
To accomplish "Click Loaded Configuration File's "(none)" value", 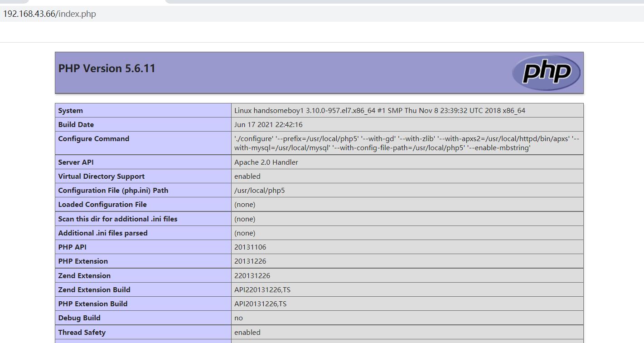I will tap(245, 205).
